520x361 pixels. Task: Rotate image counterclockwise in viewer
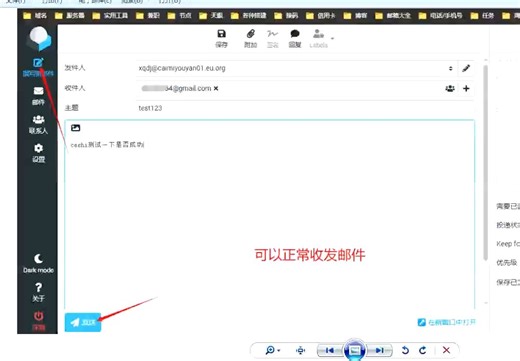tap(405, 350)
